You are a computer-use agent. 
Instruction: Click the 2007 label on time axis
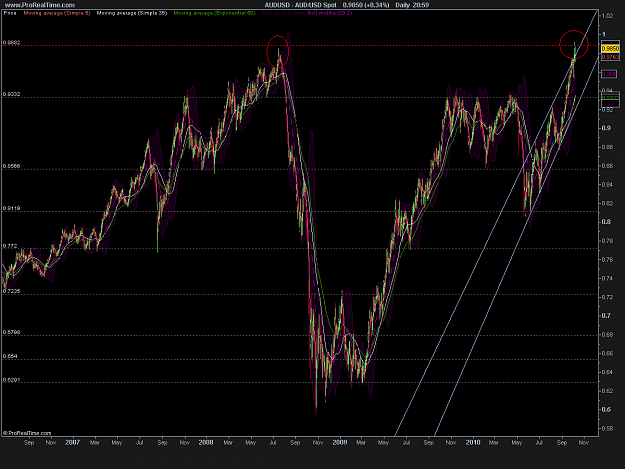73,442
